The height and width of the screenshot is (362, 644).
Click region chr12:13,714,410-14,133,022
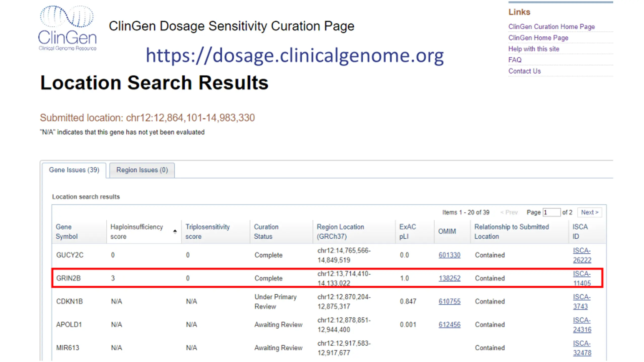[344, 278]
